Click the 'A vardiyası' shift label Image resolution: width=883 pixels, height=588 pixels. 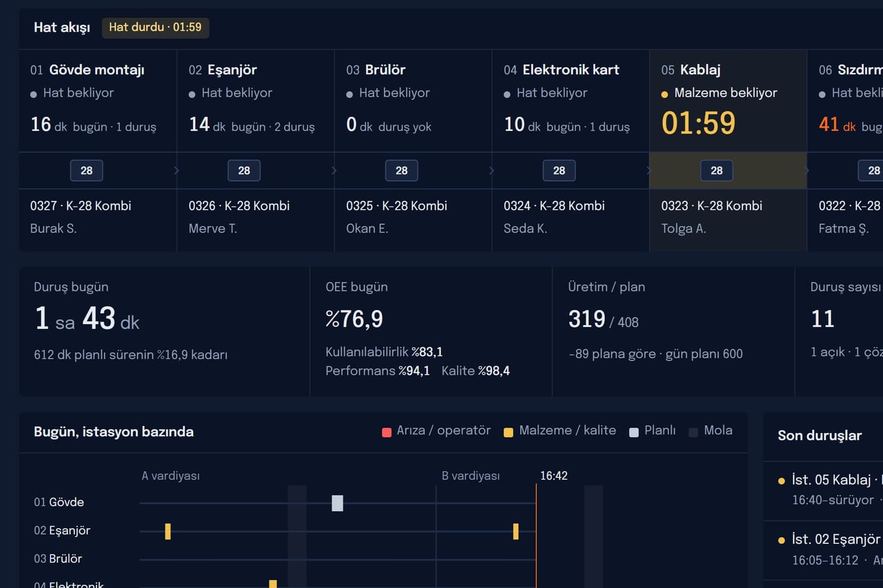click(x=170, y=476)
